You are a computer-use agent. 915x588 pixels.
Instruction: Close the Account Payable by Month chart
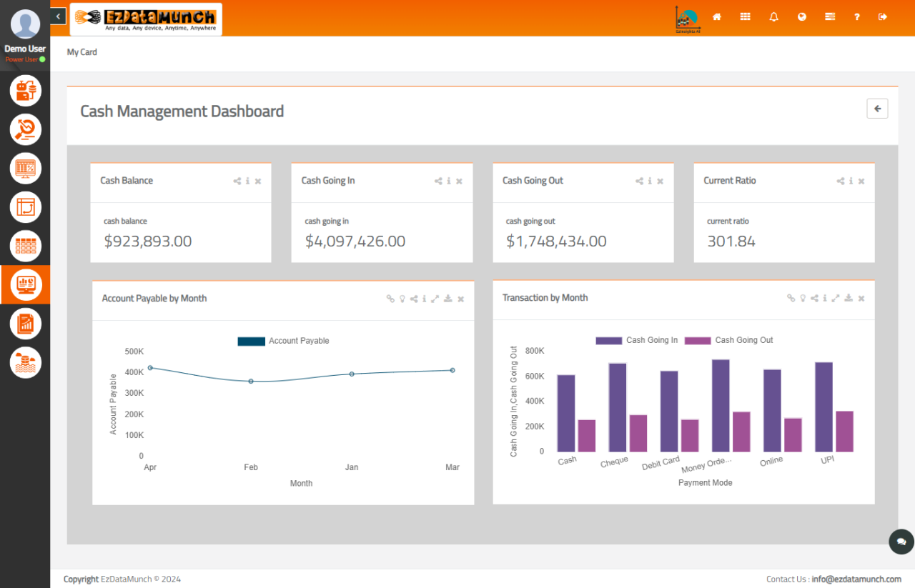(x=461, y=299)
